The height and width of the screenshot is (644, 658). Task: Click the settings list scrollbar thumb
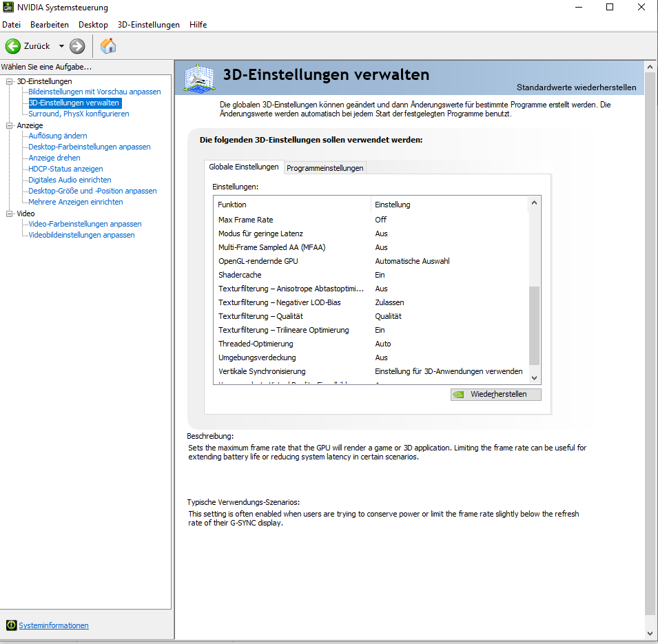coord(534,326)
